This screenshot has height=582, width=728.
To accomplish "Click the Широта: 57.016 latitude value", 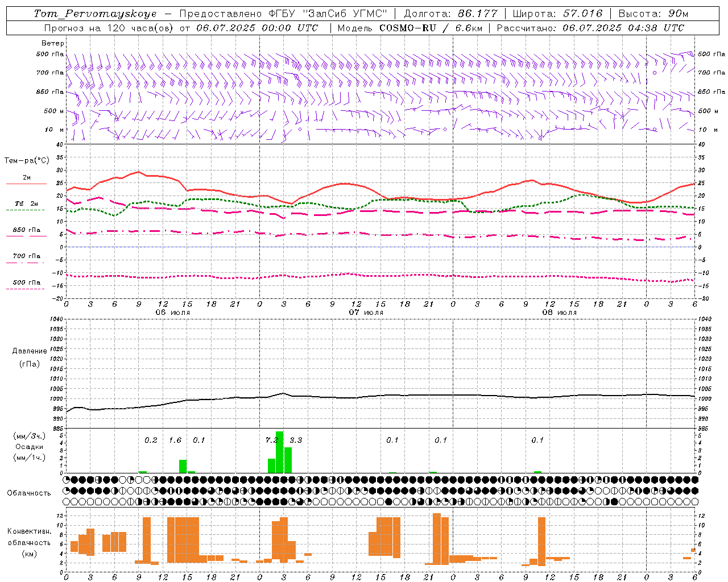I will pos(558,14).
